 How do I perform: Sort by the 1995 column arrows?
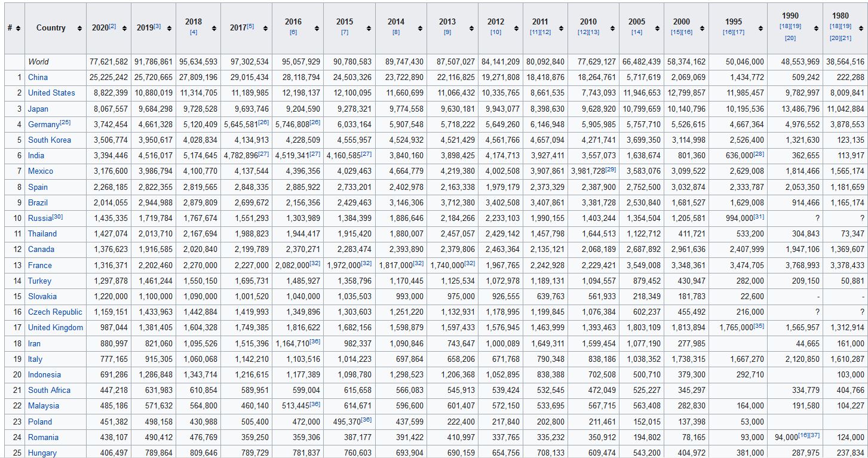760,28
